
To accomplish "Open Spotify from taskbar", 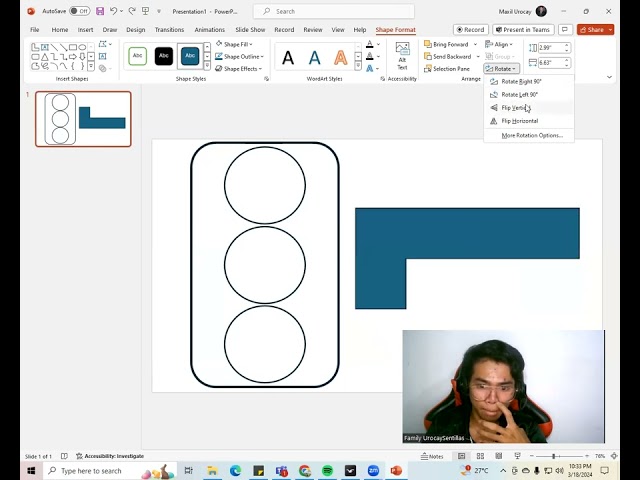I will click(327, 471).
